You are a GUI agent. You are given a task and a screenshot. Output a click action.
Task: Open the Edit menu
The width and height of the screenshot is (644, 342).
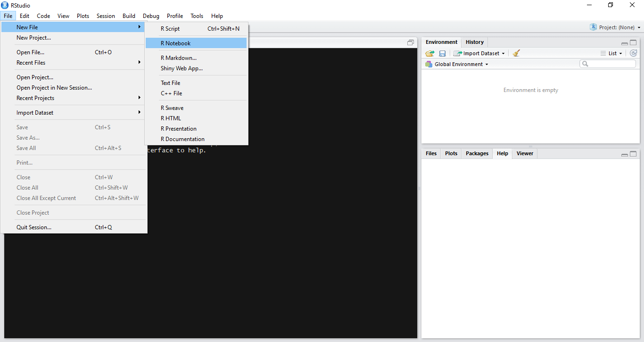click(x=25, y=16)
